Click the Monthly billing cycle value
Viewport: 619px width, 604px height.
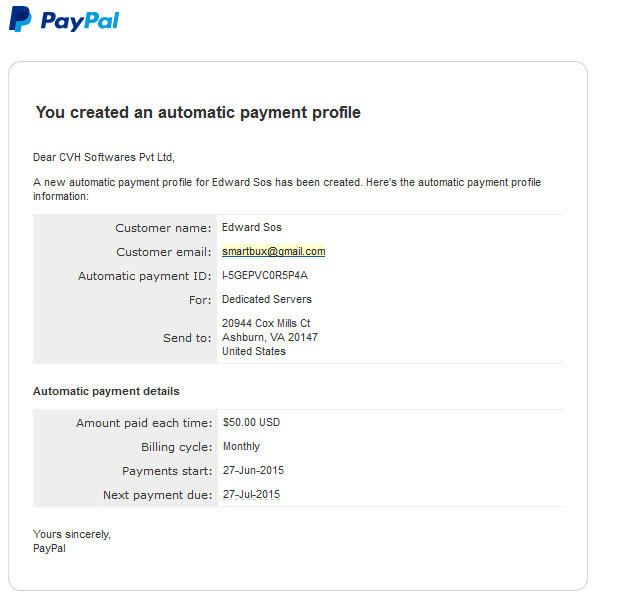(x=242, y=446)
